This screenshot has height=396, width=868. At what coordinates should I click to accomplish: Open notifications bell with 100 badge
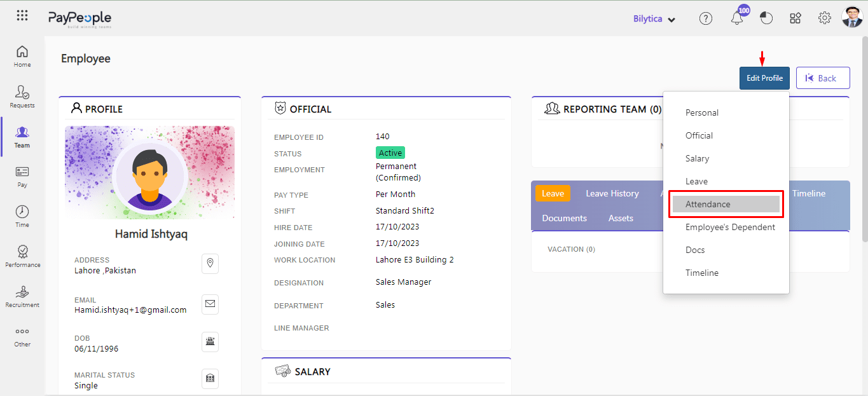coord(738,17)
